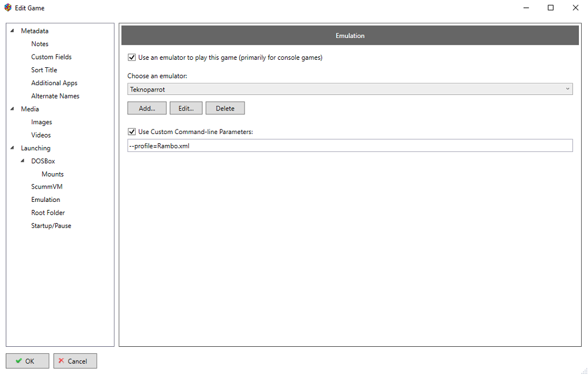Discard changes with the Cancel button

pos(75,361)
